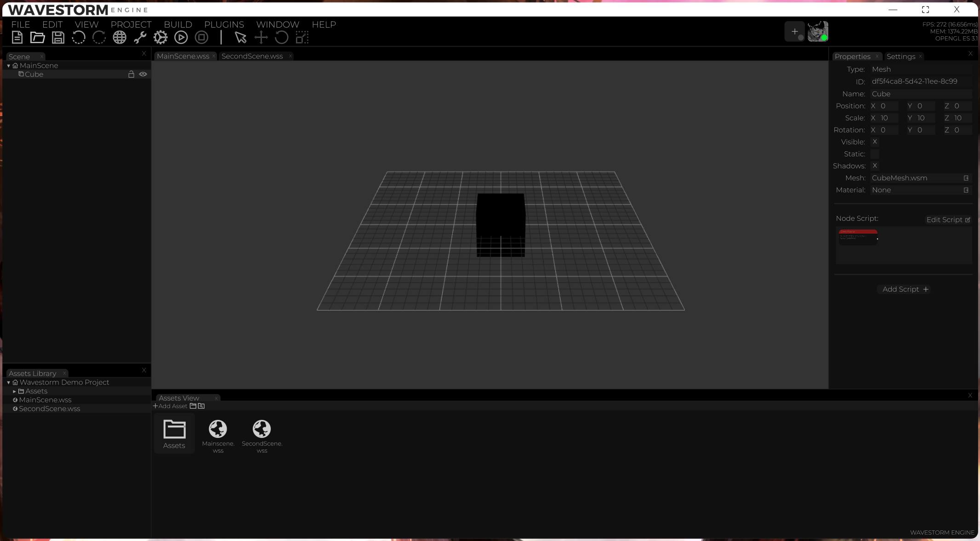Open the PLUGINS menu

pyautogui.click(x=224, y=24)
